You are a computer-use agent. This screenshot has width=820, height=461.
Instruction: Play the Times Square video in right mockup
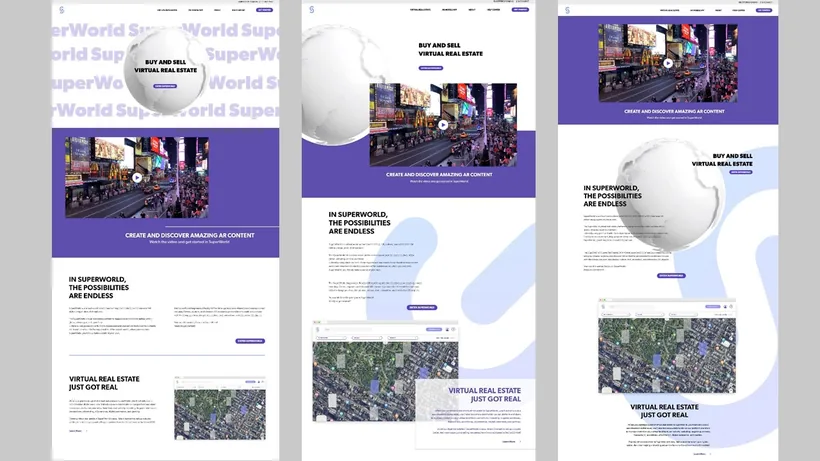[668, 63]
